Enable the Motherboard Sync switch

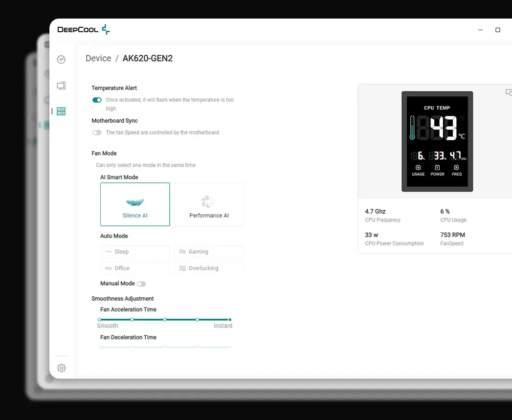[x=97, y=133]
